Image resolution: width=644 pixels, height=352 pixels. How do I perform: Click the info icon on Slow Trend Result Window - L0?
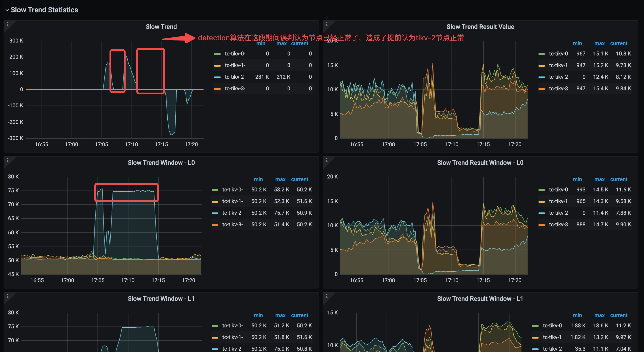point(327,160)
